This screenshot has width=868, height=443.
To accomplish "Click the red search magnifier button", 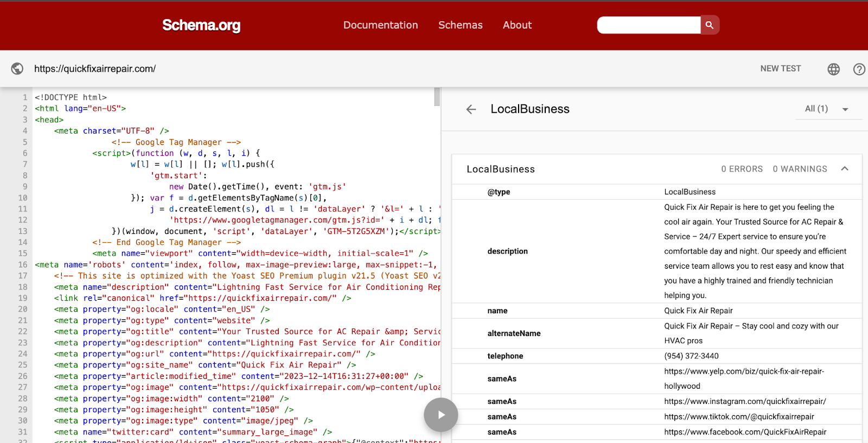I will (710, 25).
